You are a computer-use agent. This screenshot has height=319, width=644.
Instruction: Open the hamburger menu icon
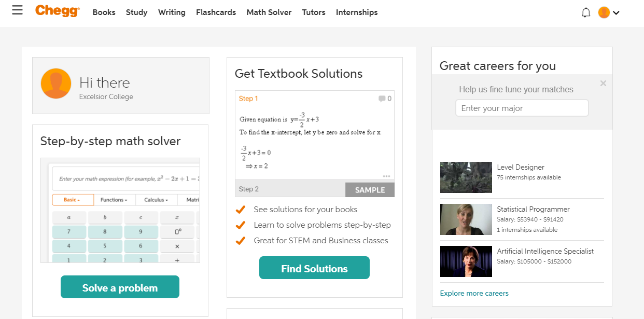(x=18, y=10)
